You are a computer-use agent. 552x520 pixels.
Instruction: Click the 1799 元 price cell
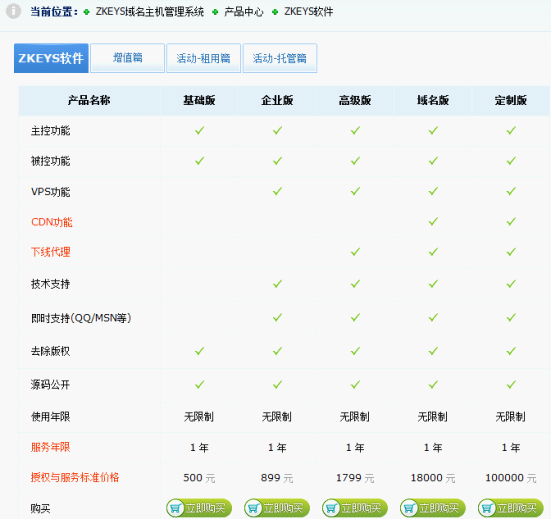pyautogui.click(x=355, y=478)
